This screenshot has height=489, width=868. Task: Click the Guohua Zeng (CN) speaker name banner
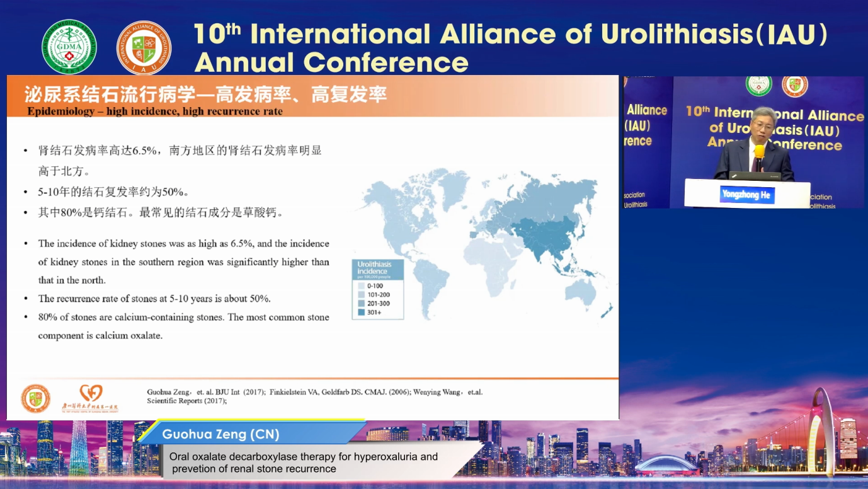click(x=220, y=434)
